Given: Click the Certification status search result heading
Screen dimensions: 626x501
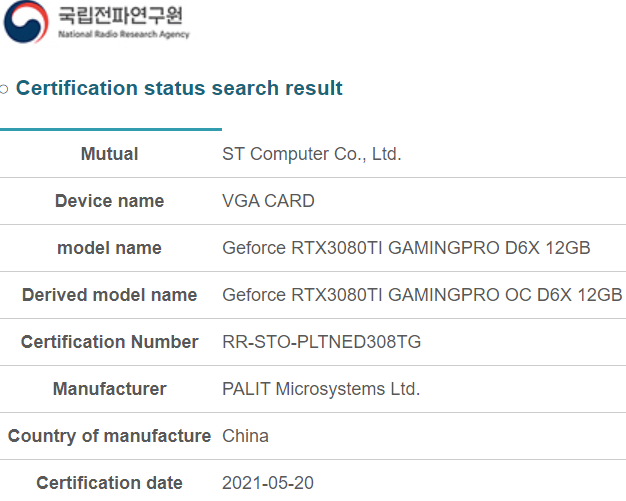Looking at the screenshot, I should point(179,88).
